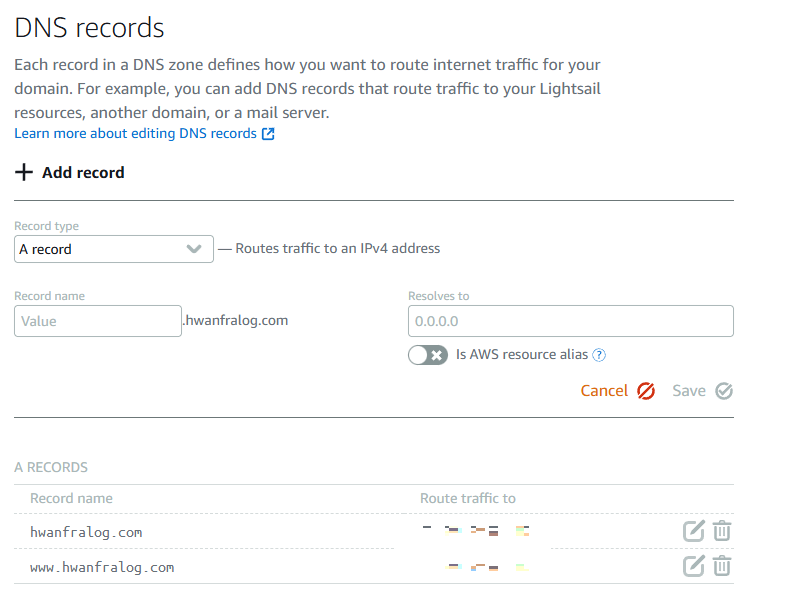Click the prohibition icon next to Cancel
This screenshot has height=611, width=801.
tap(647, 390)
